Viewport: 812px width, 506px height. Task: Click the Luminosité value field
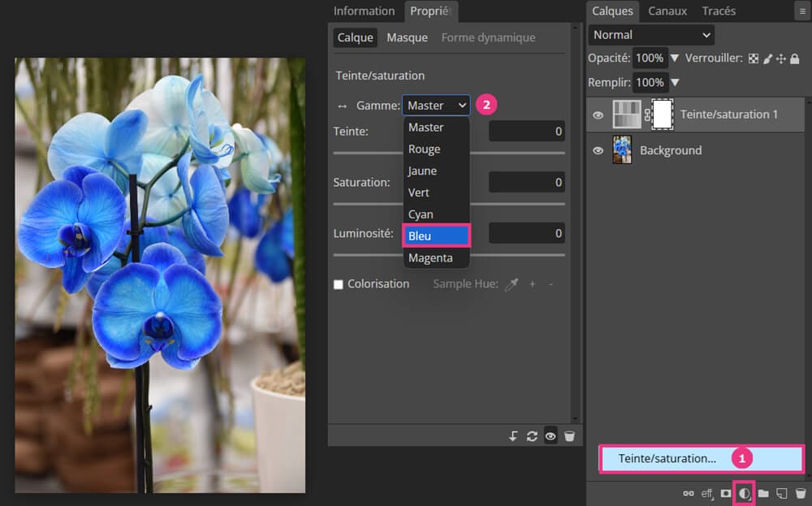tap(527, 233)
